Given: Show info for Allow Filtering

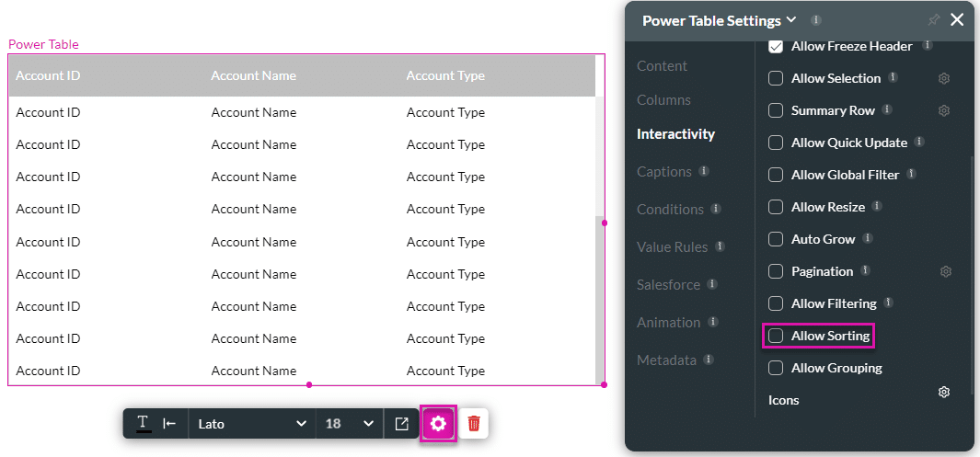Looking at the screenshot, I should tap(888, 303).
